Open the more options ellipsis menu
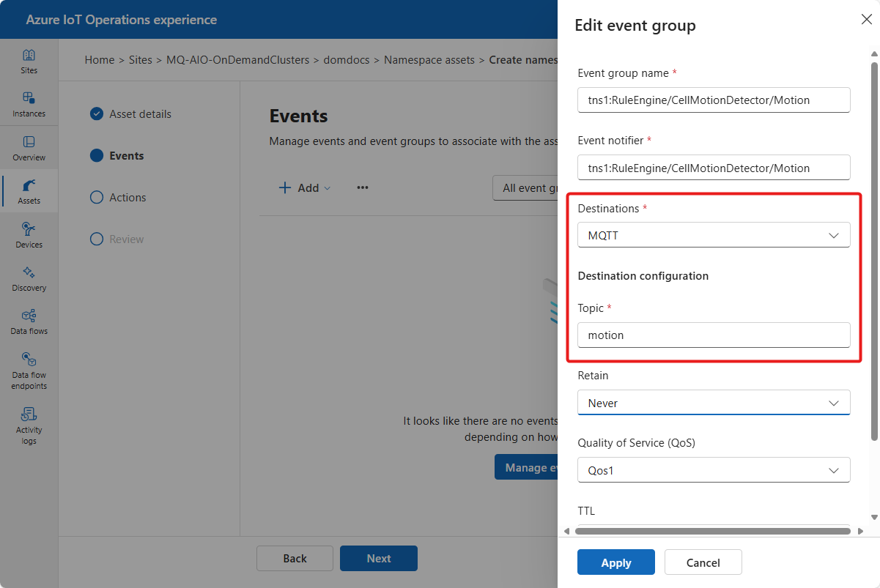880x588 pixels. [362, 187]
